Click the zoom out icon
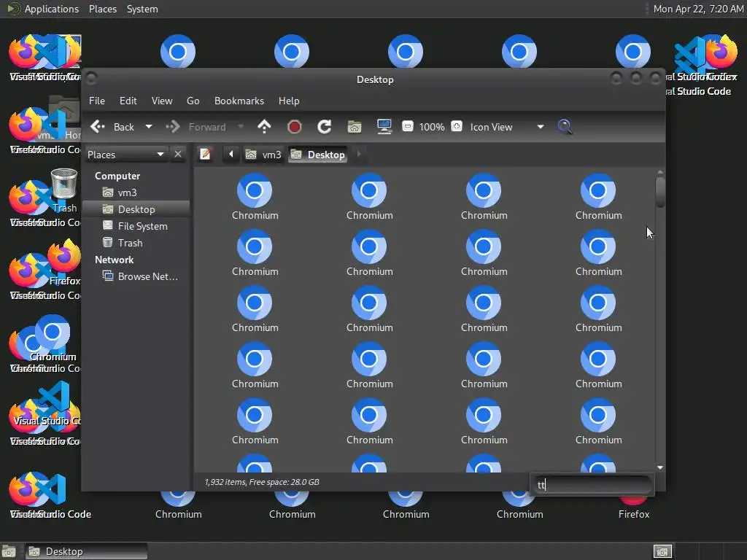The height and width of the screenshot is (560, 747). (x=408, y=126)
